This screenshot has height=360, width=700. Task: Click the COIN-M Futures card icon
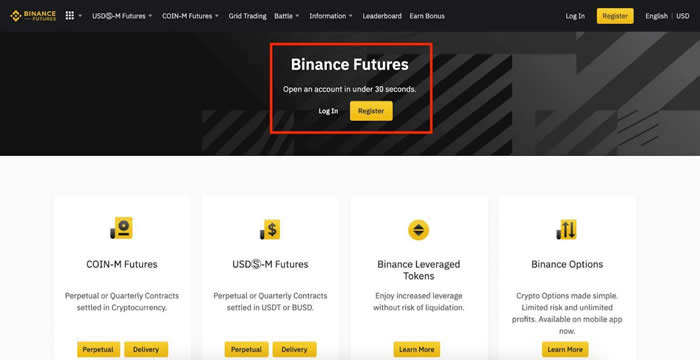coord(121,228)
